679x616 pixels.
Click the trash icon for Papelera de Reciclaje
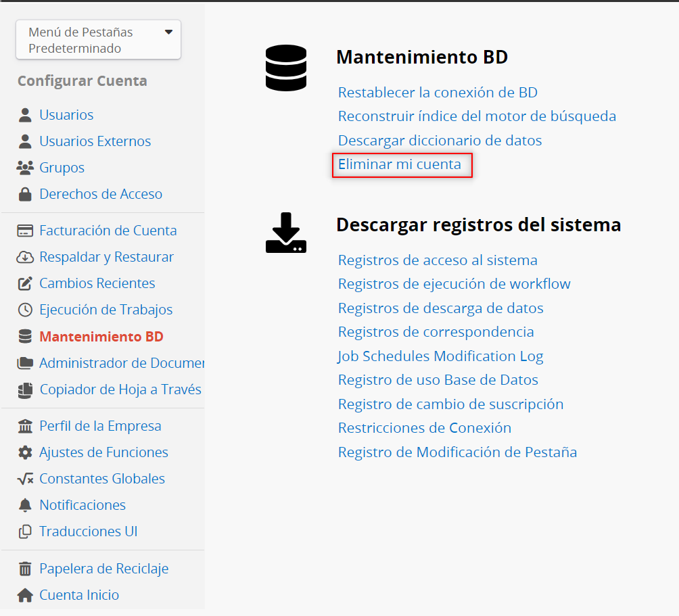pyautogui.click(x=25, y=569)
